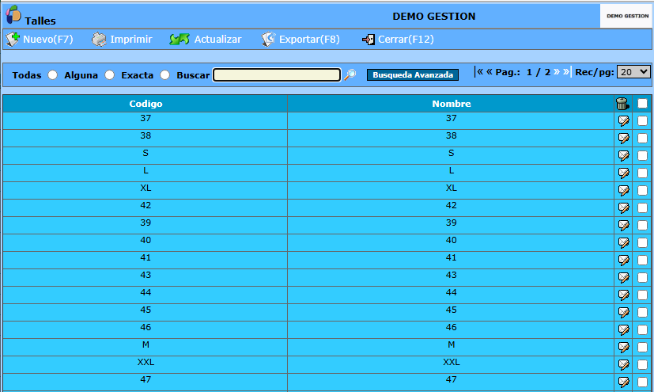Check the checkbox for row L
Screen dimensions: 654x392
(x=642, y=173)
